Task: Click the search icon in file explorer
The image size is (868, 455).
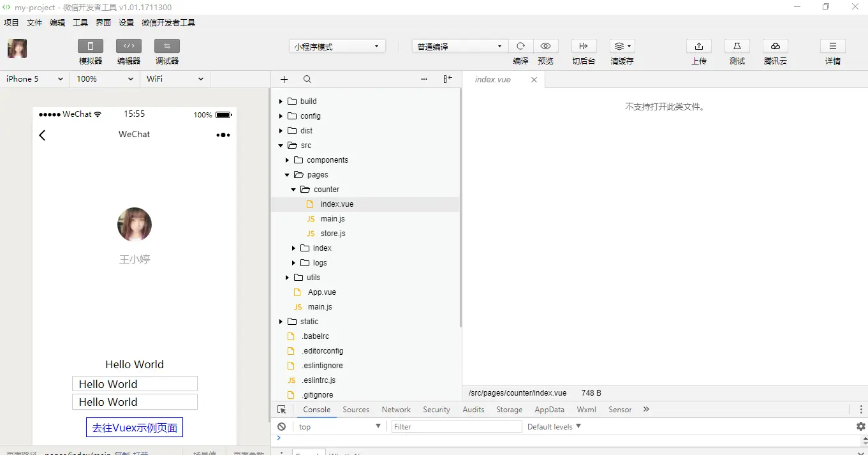Action: pos(307,79)
